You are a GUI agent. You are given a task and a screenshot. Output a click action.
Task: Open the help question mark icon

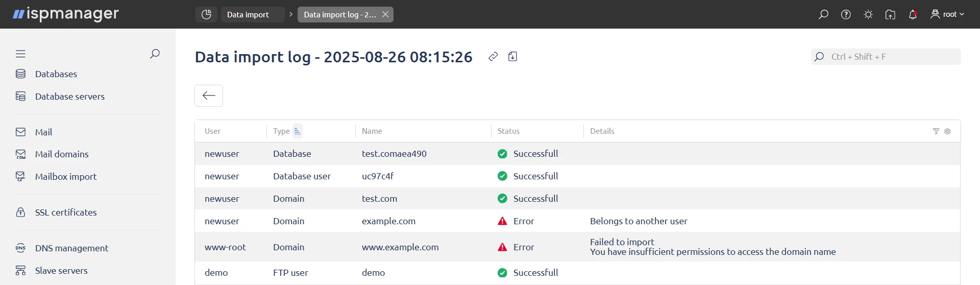pyautogui.click(x=846, y=14)
